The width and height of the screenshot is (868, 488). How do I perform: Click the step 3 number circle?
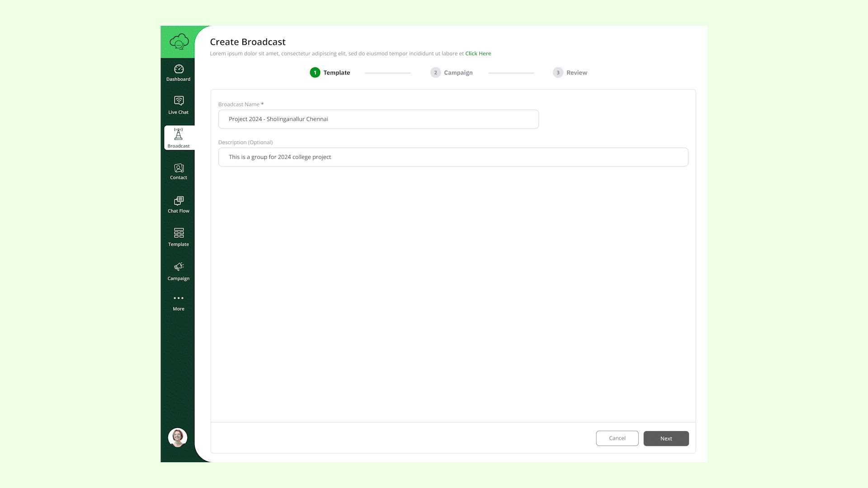pos(558,73)
